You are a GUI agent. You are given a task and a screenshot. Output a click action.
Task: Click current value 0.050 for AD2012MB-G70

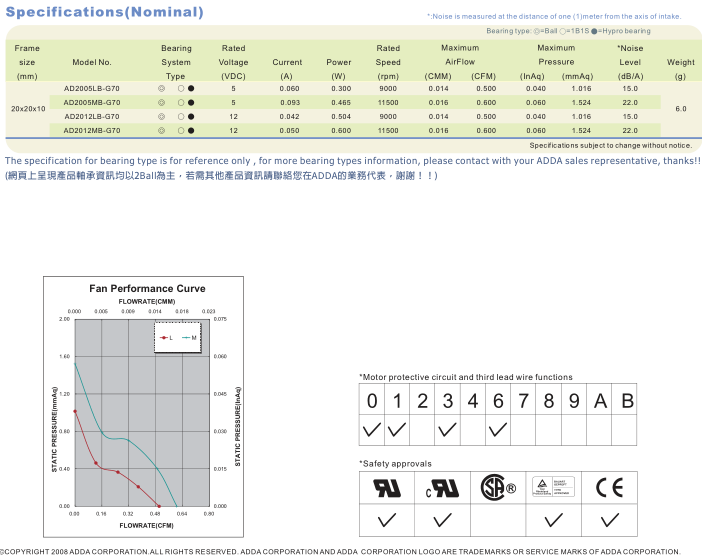click(289, 131)
